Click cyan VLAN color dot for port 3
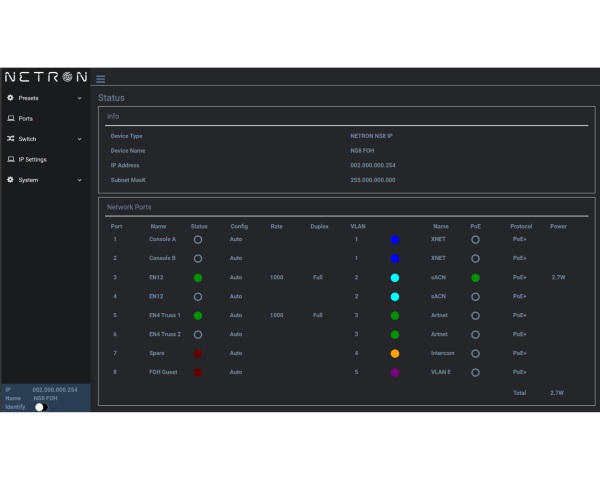600x480 pixels. click(395, 278)
